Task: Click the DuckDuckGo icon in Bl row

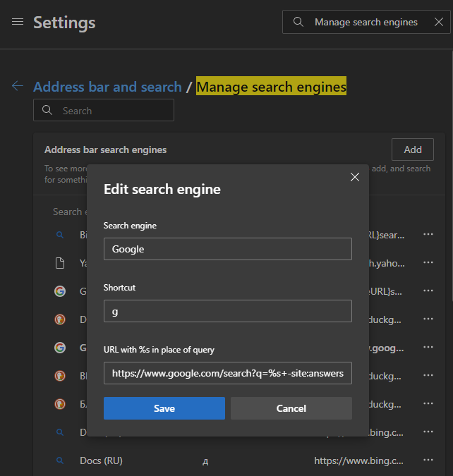Action: tap(60, 376)
